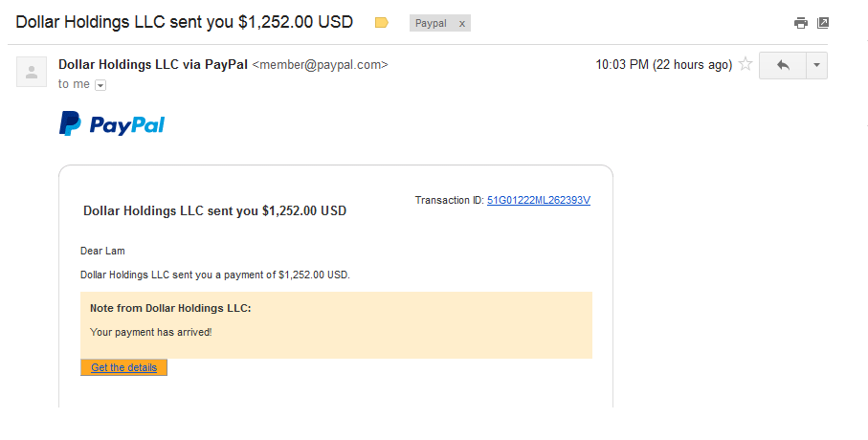
Task: Select the member@paypal.com sender address
Action: [320, 65]
